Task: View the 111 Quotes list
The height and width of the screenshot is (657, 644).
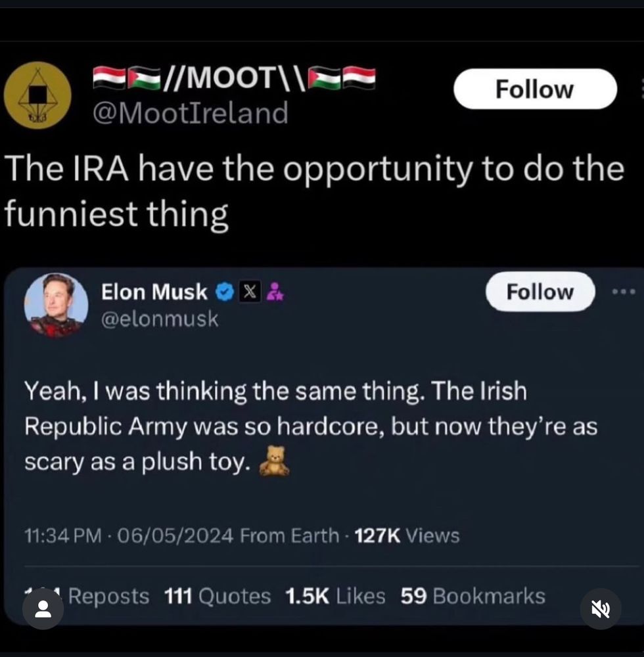Action: (217, 596)
